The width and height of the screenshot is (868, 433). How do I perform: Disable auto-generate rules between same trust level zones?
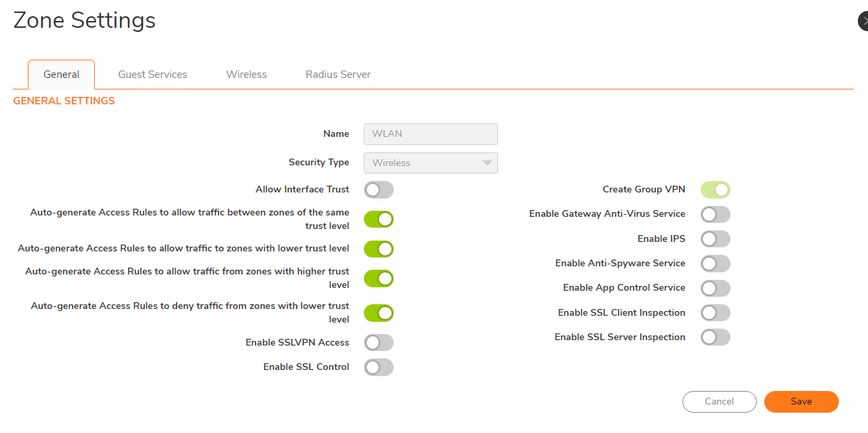pos(379,219)
